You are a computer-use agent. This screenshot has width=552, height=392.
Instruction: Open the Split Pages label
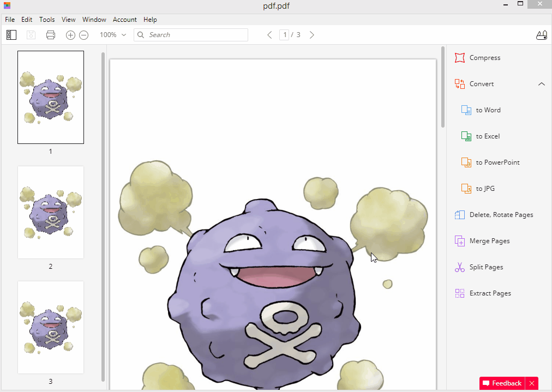point(486,267)
